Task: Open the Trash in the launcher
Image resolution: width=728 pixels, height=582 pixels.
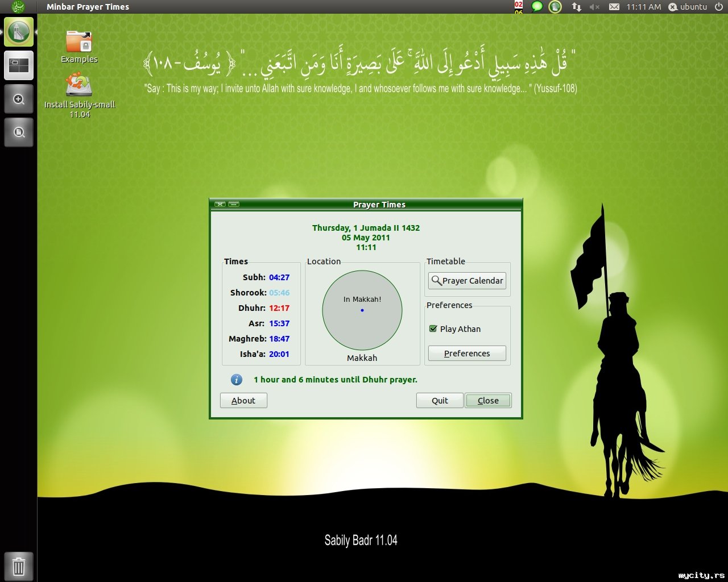Action: pos(19,567)
